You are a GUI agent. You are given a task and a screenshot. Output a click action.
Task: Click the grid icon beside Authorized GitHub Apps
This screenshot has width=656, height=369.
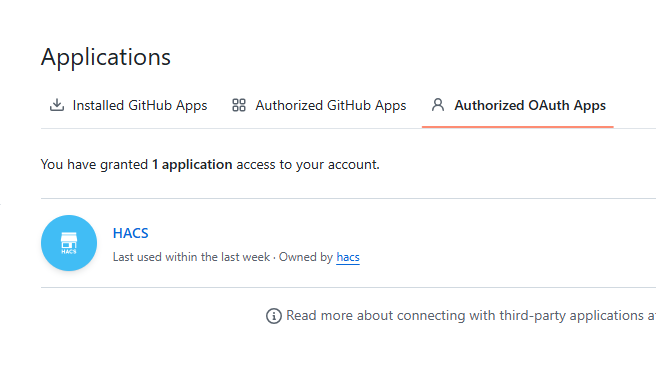[239, 105]
